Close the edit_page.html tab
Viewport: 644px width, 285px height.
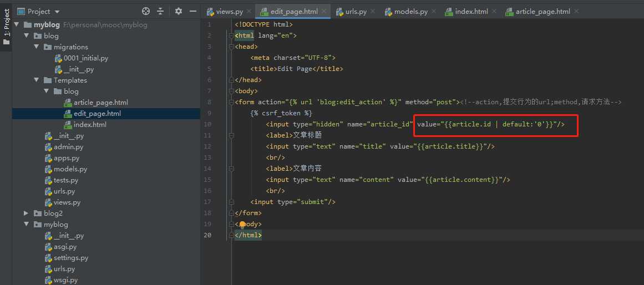click(324, 12)
